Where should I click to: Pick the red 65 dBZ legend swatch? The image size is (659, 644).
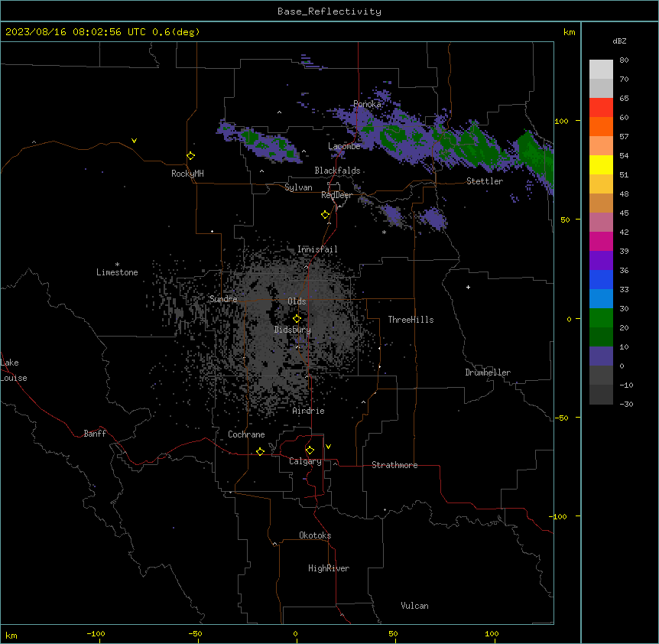[601, 108]
